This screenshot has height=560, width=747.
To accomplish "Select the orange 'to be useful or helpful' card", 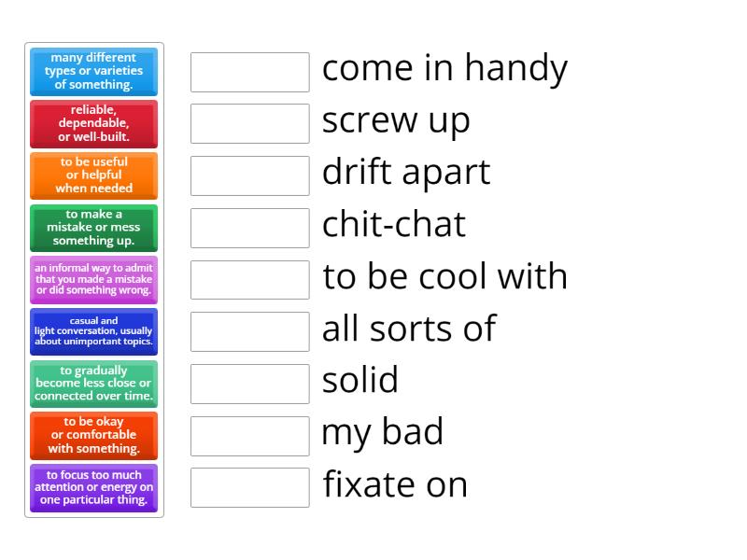I will click(x=93, y=175).
